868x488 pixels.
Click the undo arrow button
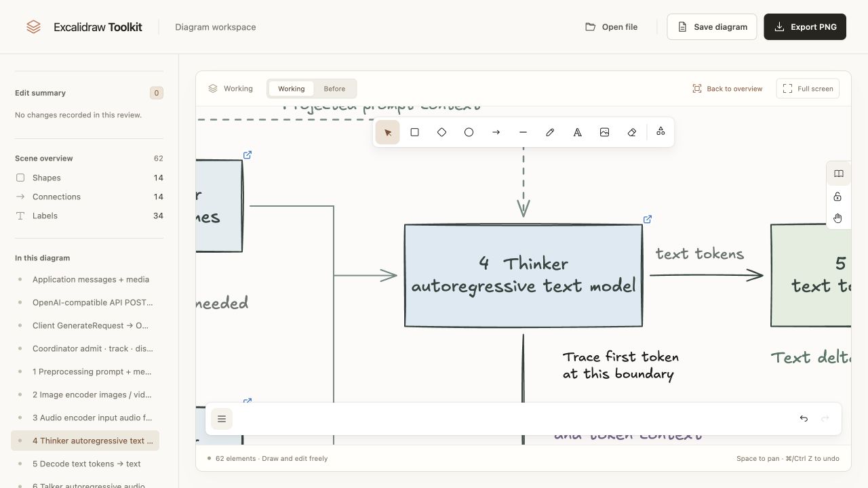click(x=804, y=419)
